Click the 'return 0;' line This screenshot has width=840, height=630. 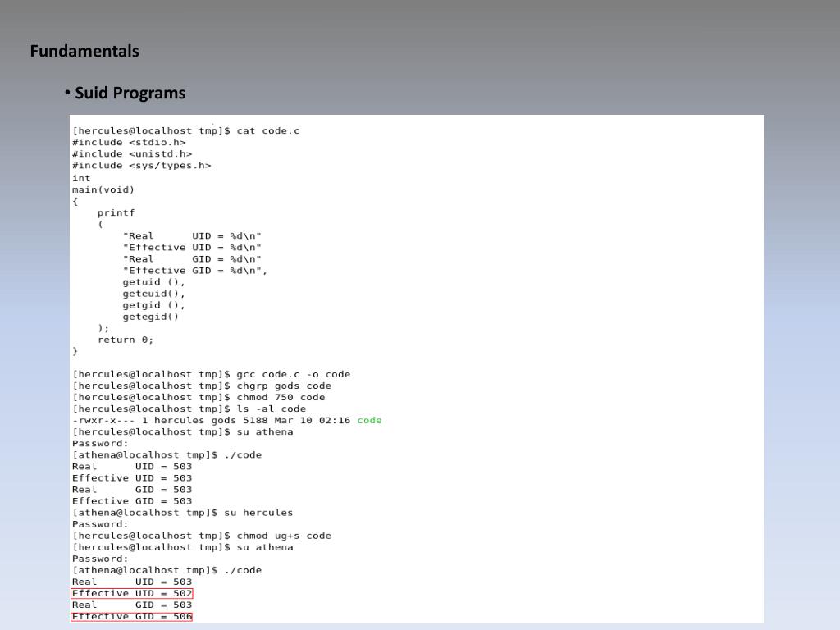(126, 340)
